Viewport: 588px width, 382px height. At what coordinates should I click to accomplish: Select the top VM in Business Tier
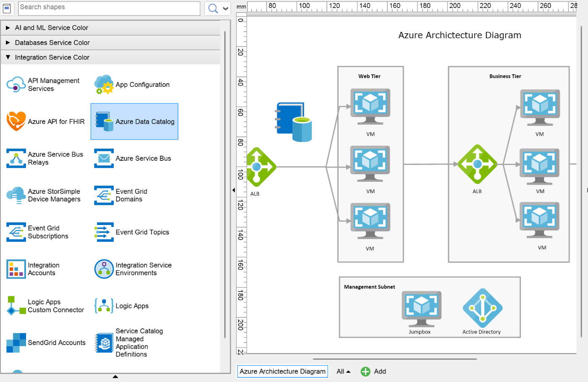coord(540,107)
